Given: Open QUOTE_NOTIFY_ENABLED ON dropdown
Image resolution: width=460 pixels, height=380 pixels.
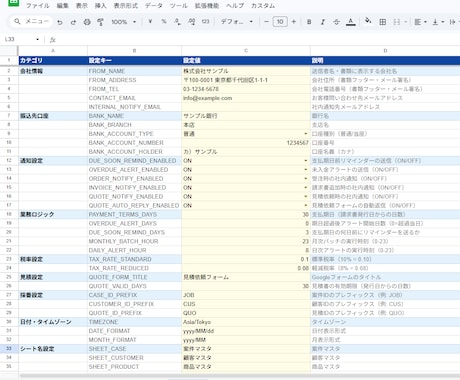Looking at the screenshot, I should point(306,197).
